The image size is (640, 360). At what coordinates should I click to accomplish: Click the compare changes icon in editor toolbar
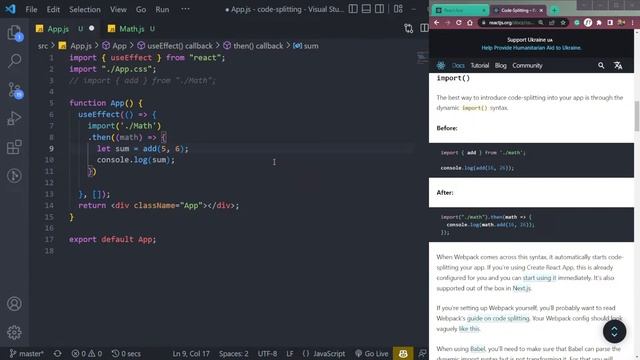(409, 28)
